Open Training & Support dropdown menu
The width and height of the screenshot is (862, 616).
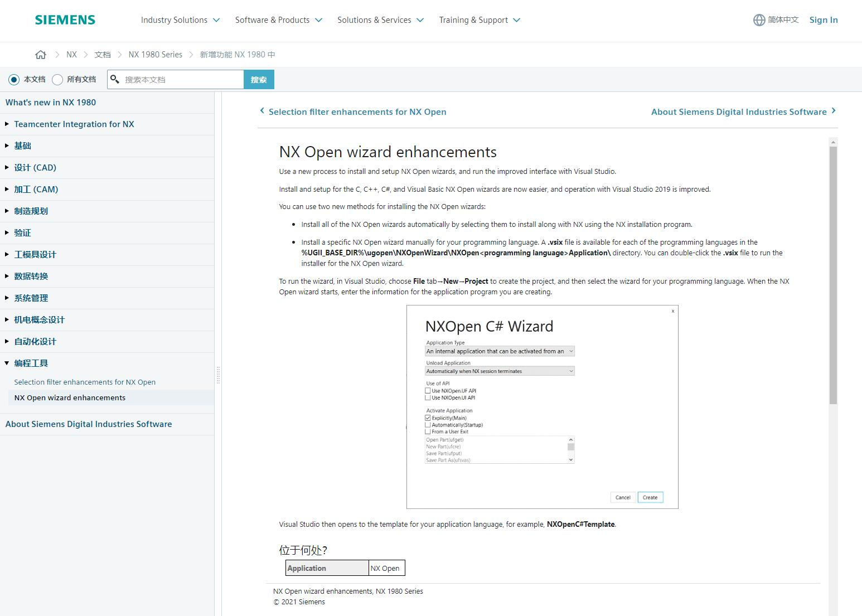[x=480, y=20]
